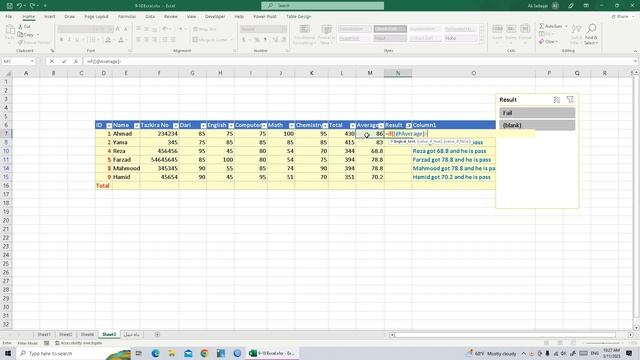
Task: Click Conditional Formatting icon
Action: click(304, 29)
